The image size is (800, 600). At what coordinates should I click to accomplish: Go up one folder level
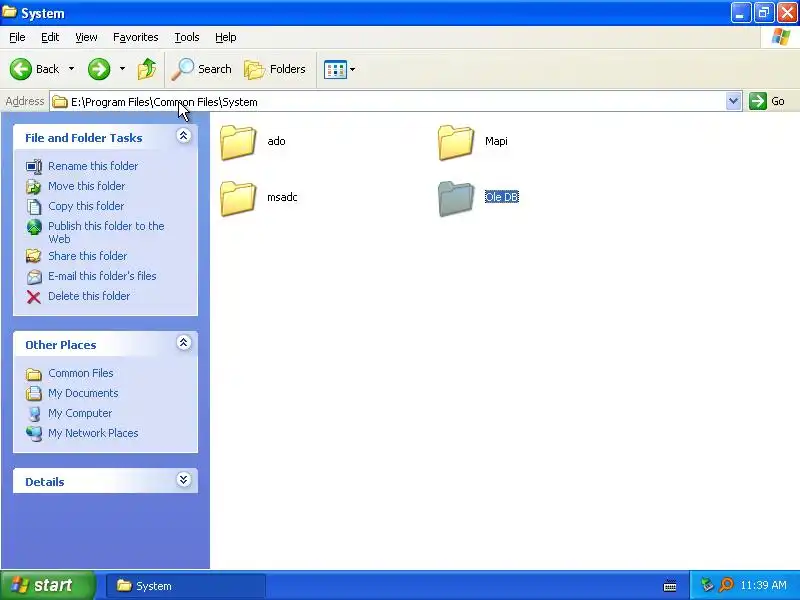click(147, 69)
